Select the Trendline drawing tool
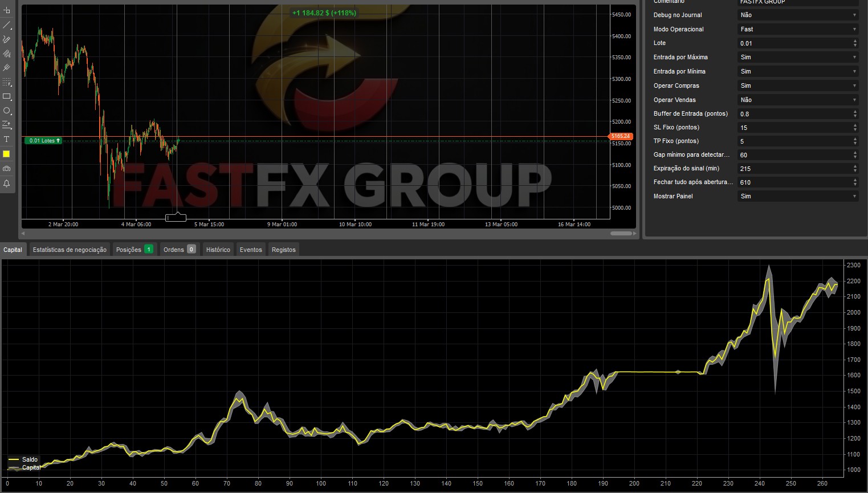 pos(7,25)
